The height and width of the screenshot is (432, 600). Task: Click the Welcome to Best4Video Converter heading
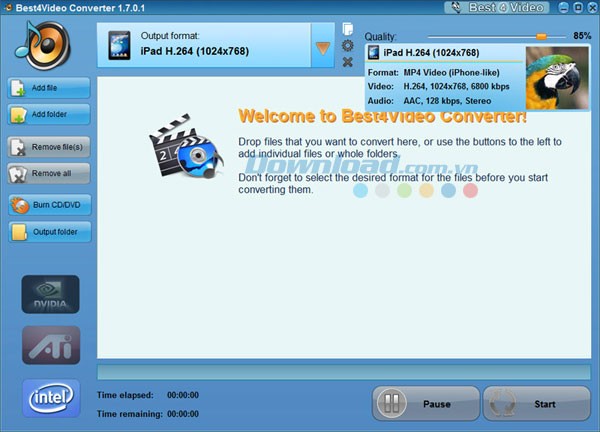pos(383,116)
